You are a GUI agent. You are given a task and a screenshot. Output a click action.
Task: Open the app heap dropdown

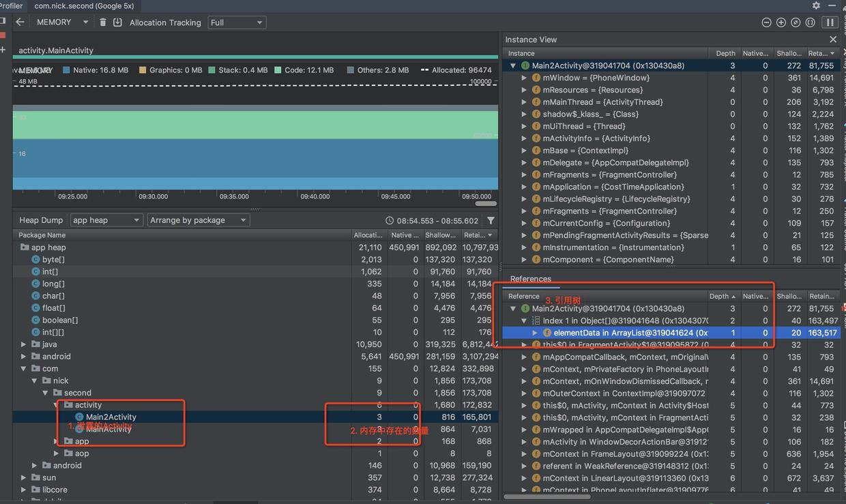click(106, 220)
